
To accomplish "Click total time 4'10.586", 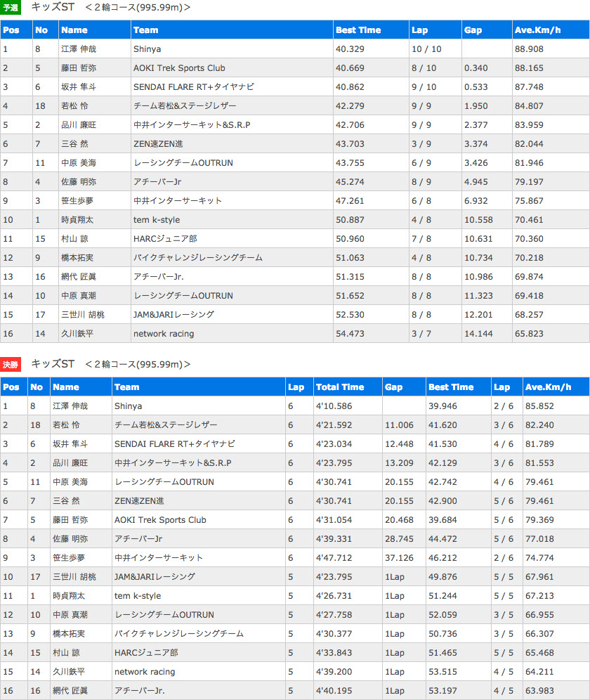I will coord(334,406).
